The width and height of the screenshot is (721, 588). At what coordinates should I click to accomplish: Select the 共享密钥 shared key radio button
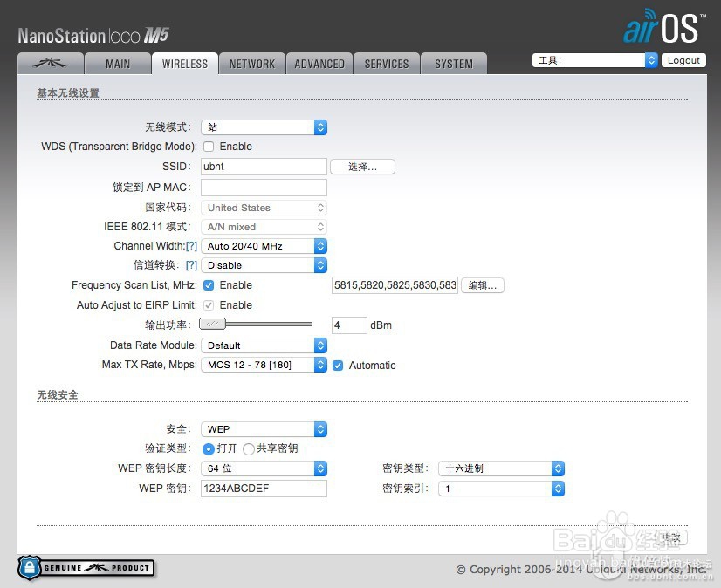click(x=248, y=448)
